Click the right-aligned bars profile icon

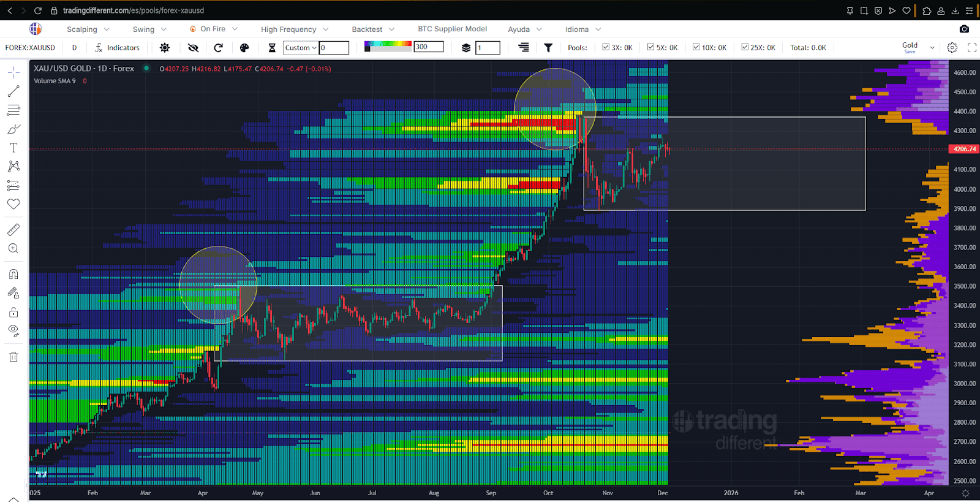pos(524,47)
